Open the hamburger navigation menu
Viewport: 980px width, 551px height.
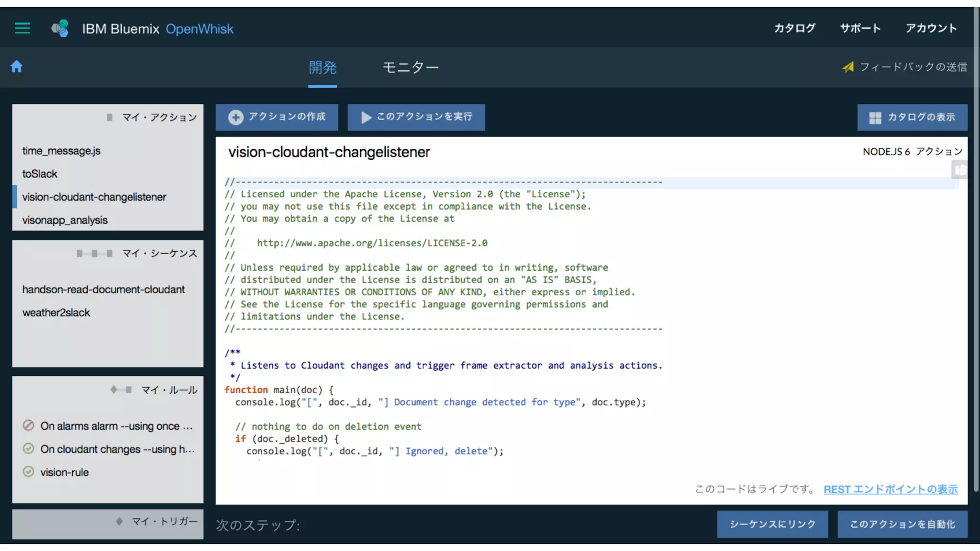[x=22, y=28]
